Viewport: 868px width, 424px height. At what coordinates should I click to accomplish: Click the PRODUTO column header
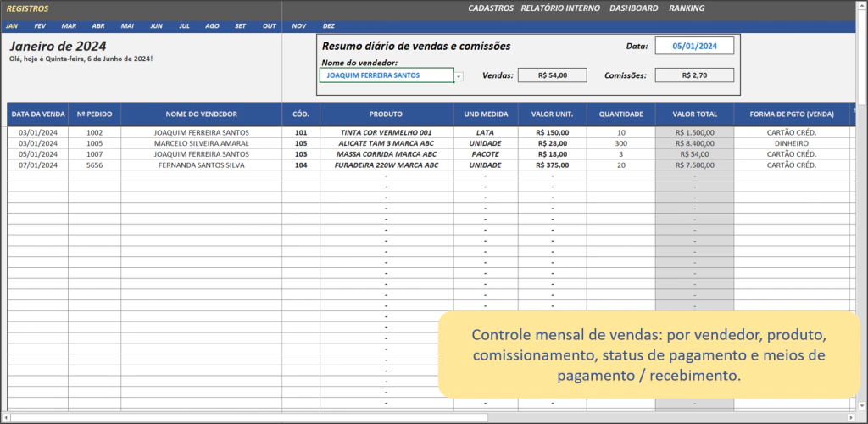(387, 114)
